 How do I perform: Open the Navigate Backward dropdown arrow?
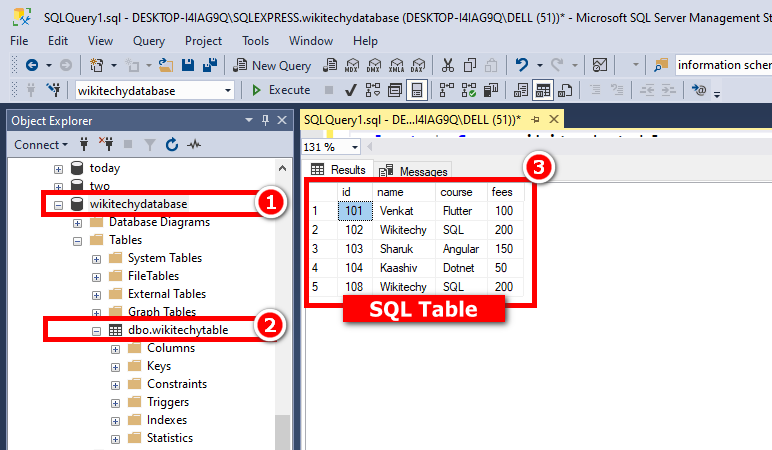point(49,65)
